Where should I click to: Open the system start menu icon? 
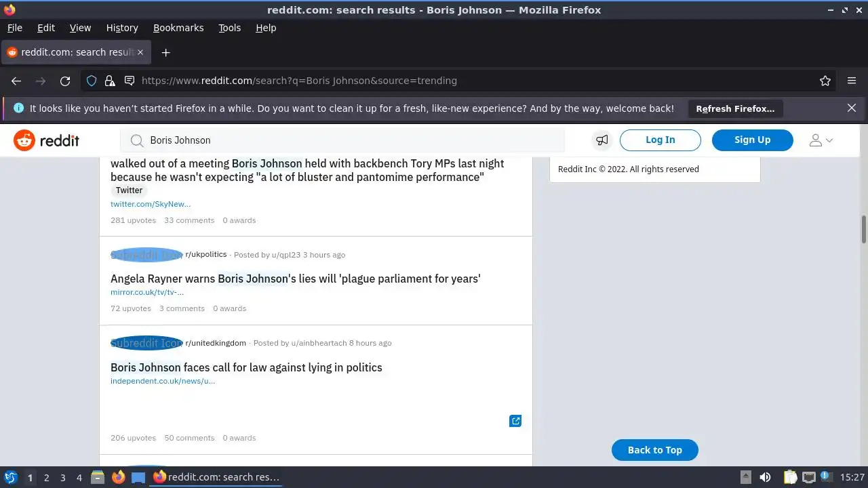point(10,477)
